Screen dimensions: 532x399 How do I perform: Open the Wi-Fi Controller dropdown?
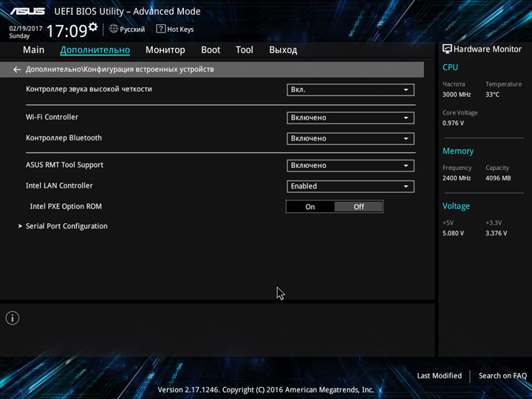pos(350,117)
